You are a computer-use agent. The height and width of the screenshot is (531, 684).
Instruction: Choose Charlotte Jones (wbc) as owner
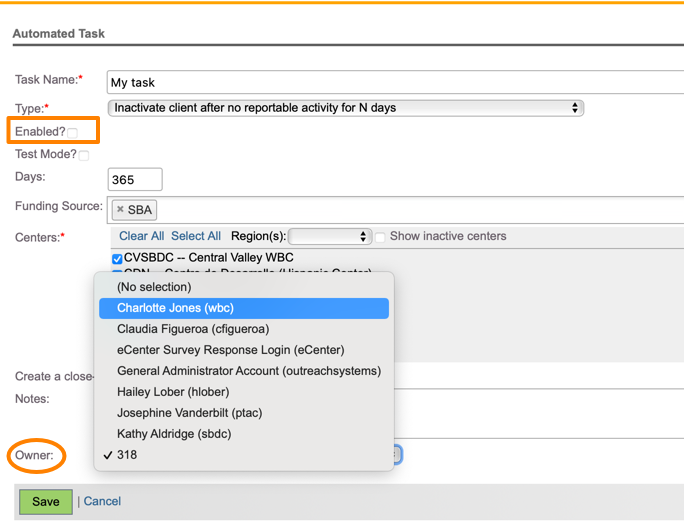(175, 308)
